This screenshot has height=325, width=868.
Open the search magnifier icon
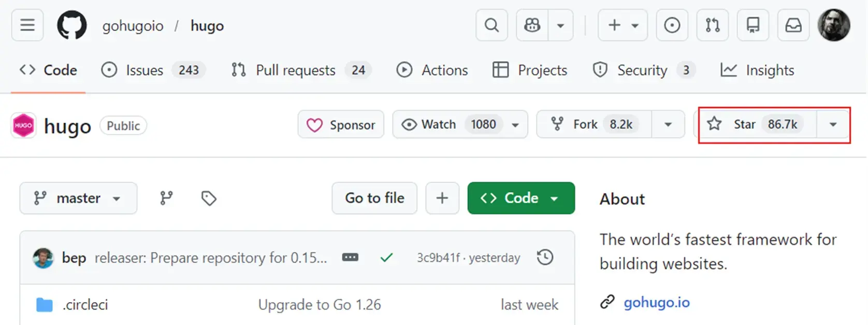491,25
